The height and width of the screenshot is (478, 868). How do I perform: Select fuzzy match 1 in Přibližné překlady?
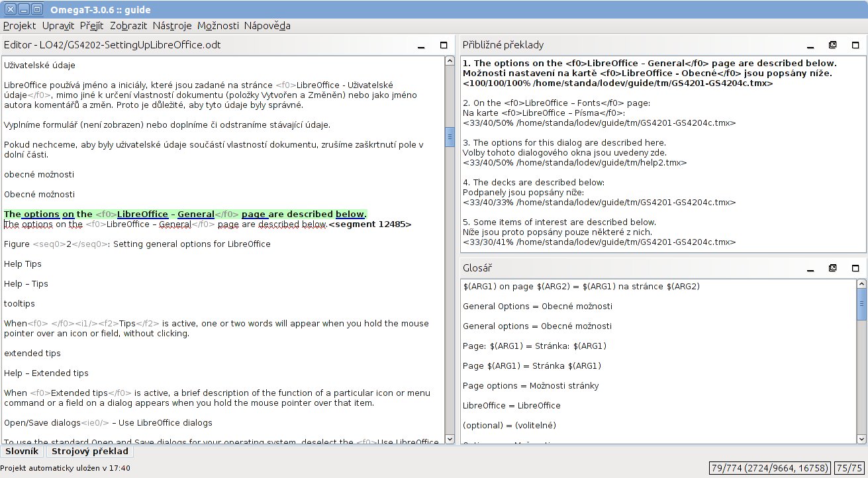650,73
